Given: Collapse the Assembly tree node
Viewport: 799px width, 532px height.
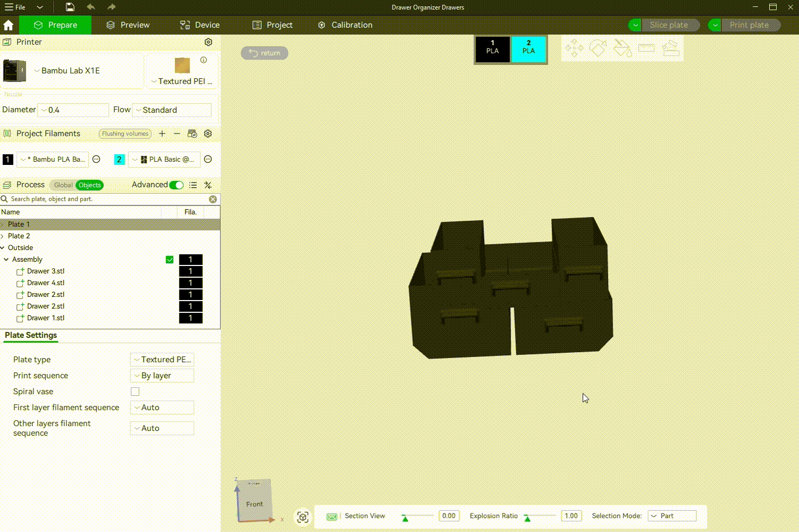Looking at the screenshot, I should click(x=6, y=260).
